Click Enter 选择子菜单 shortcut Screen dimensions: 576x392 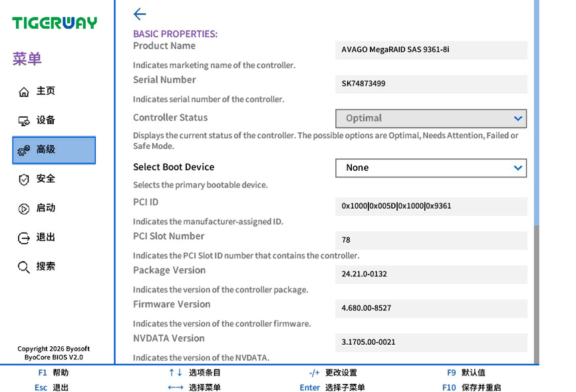pyautogui.click(x=332, y=387)
